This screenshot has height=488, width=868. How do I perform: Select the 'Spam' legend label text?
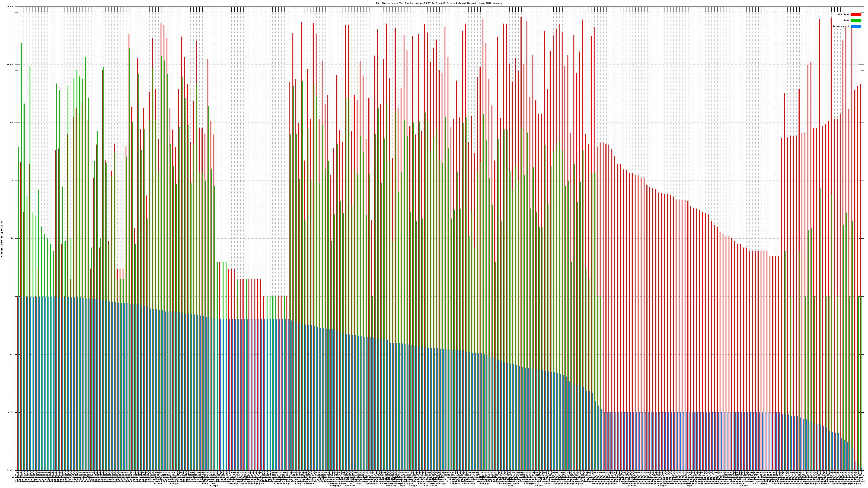tap(846, 21)
